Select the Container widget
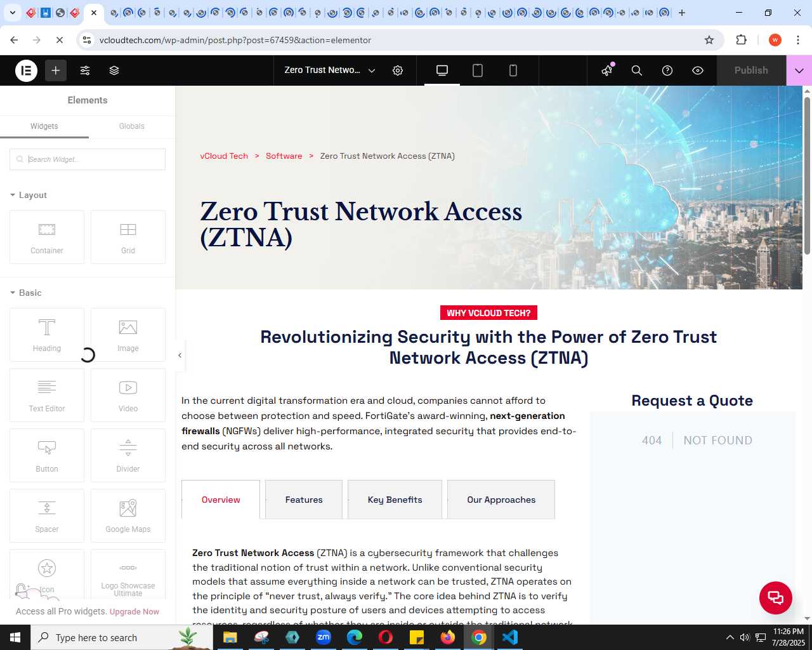 (47, 237)
